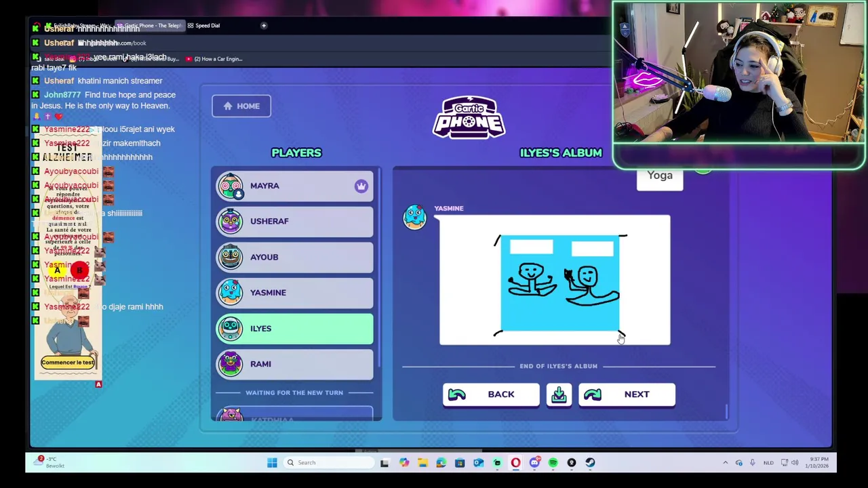
Task: Click Mayra's avatar in the players list
Action: 231,186
